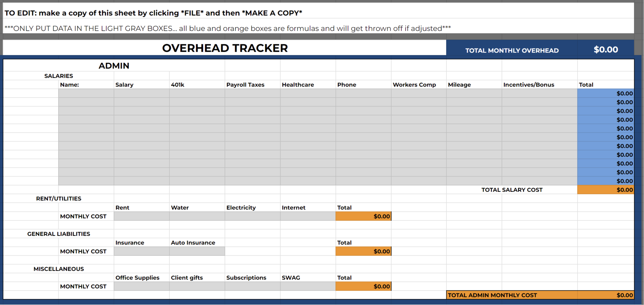644x305 pixels.
Task: Click the Miscellaneous orange total cell
Action: click(363, 286)
